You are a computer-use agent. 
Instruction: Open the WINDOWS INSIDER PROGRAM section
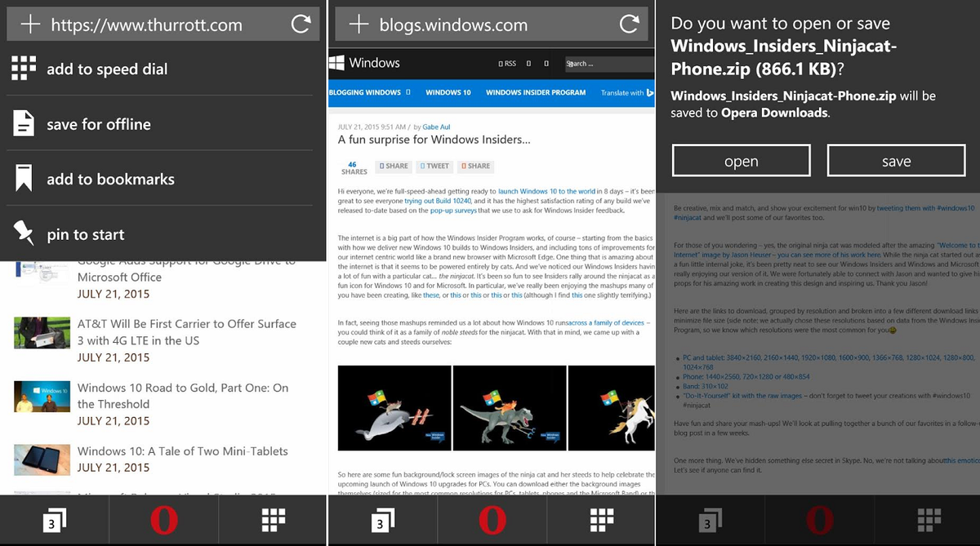pyautogui.click(x=535, y=92)
